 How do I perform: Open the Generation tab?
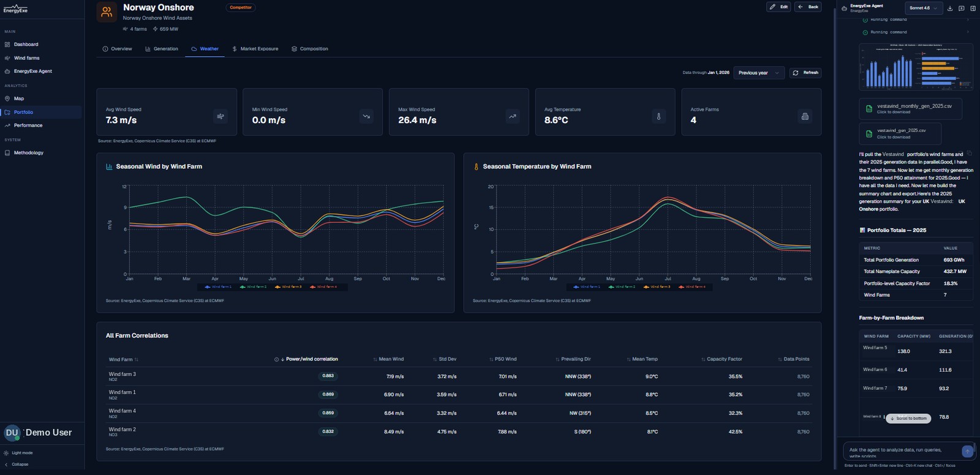tap(162, 49)
